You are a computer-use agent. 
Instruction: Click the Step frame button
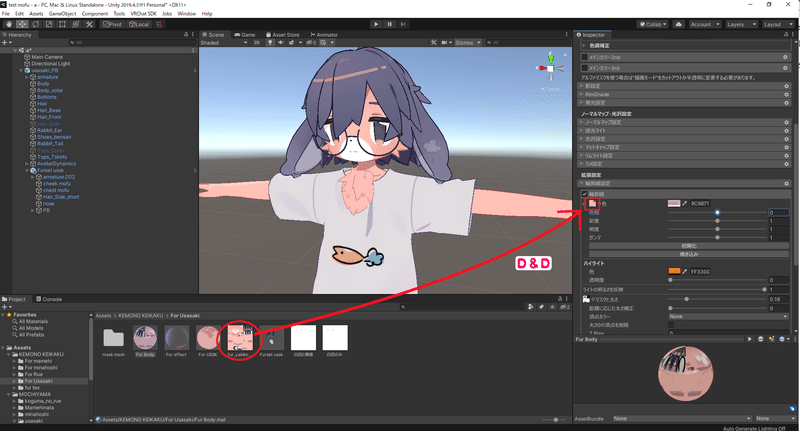pos(403,24)
